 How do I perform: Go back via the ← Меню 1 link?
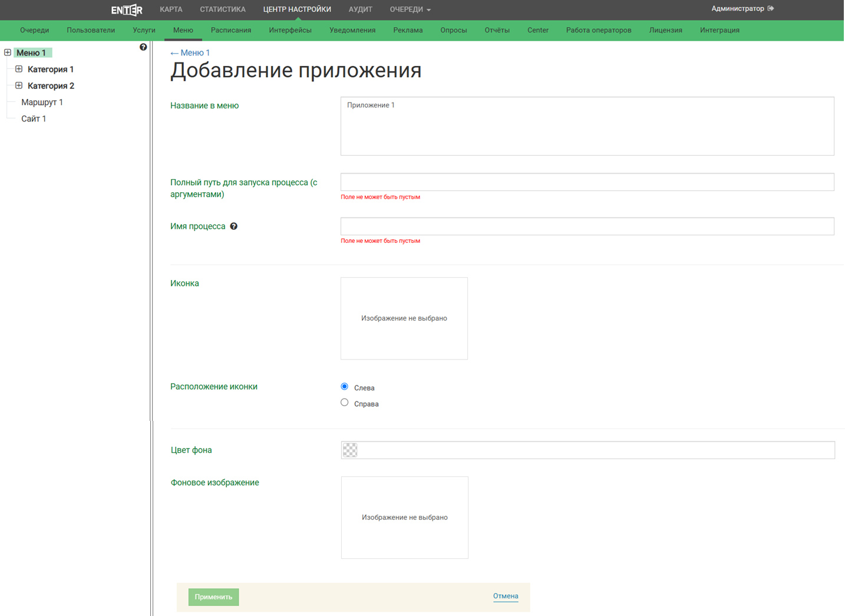coord(190,52)
